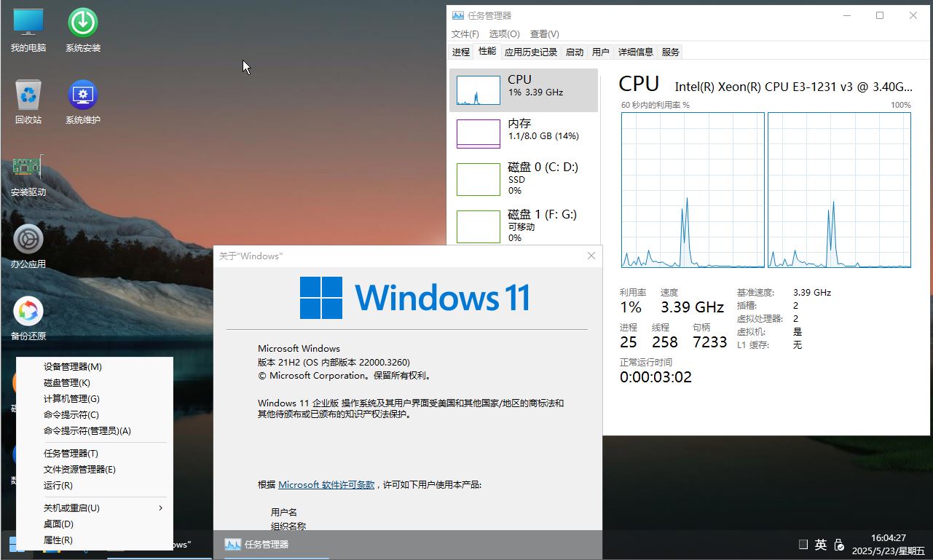This screenshot has height=560, width=933.
Task: Click the 英 input method indicator
Action: coord(821,544)
